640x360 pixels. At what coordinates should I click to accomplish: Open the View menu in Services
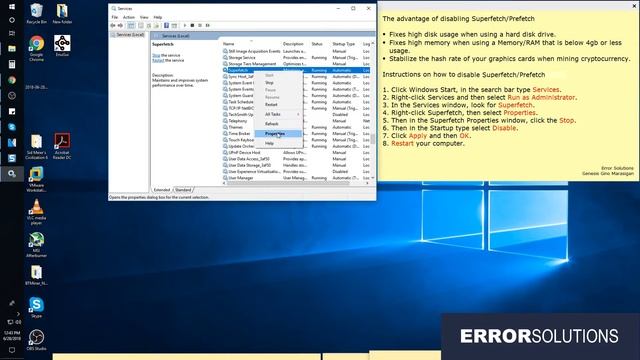tap(144, 18)
